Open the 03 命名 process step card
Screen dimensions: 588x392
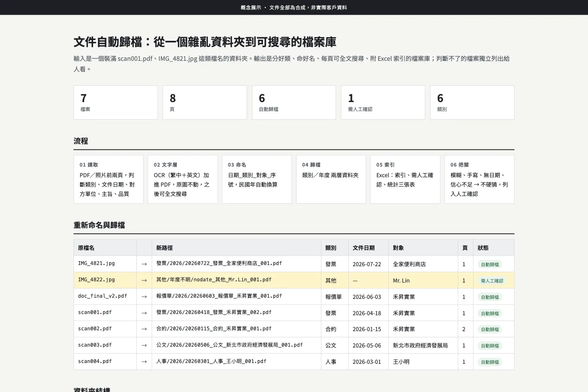pyautogui.click(x=257, y=179)
